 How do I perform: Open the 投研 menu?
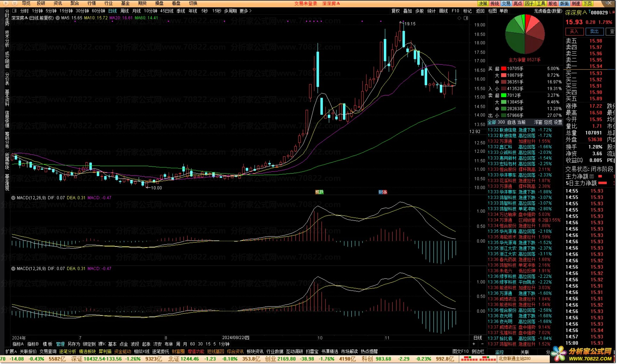point(41,3)
